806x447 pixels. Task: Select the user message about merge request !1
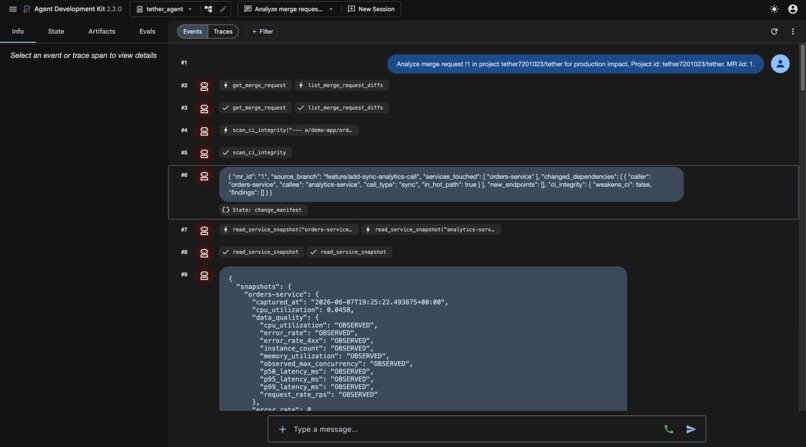(575, 64)
